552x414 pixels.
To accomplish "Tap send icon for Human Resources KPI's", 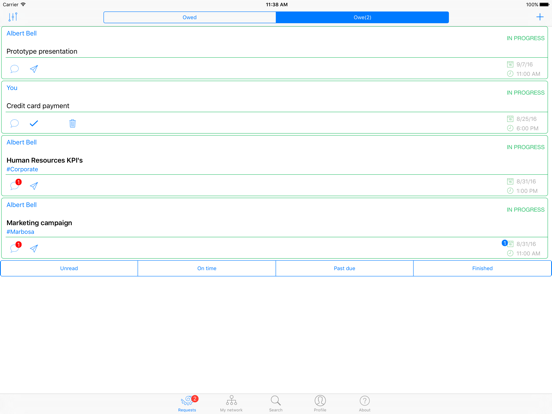I will click(x=34, y=186).
